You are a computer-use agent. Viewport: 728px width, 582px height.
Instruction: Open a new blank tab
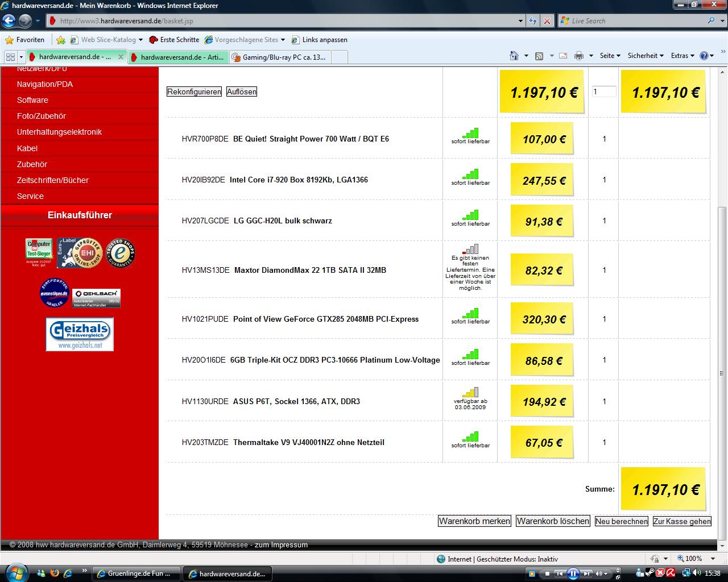coord(340,57)
